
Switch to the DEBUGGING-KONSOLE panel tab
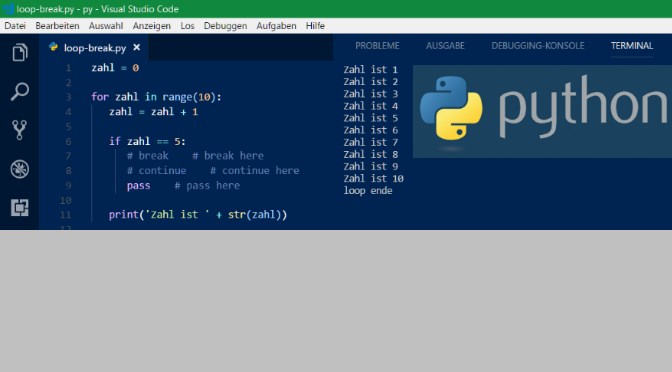click(x=537, y=45)
